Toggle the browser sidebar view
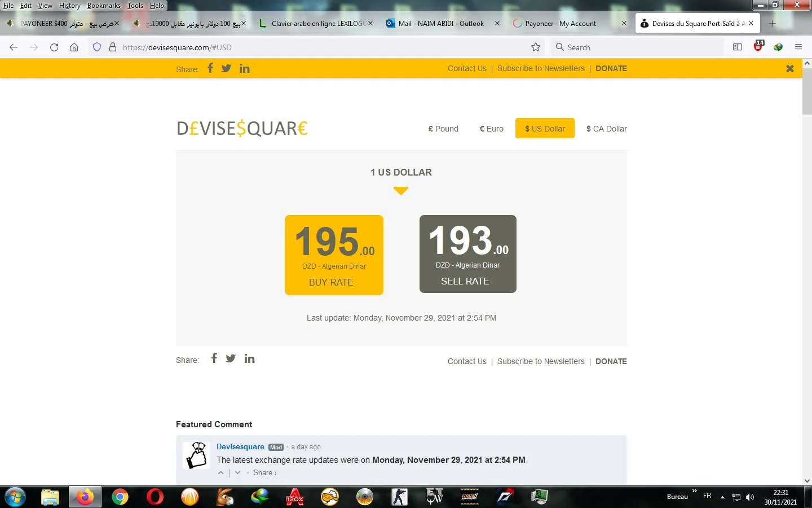 coord(737,47)
